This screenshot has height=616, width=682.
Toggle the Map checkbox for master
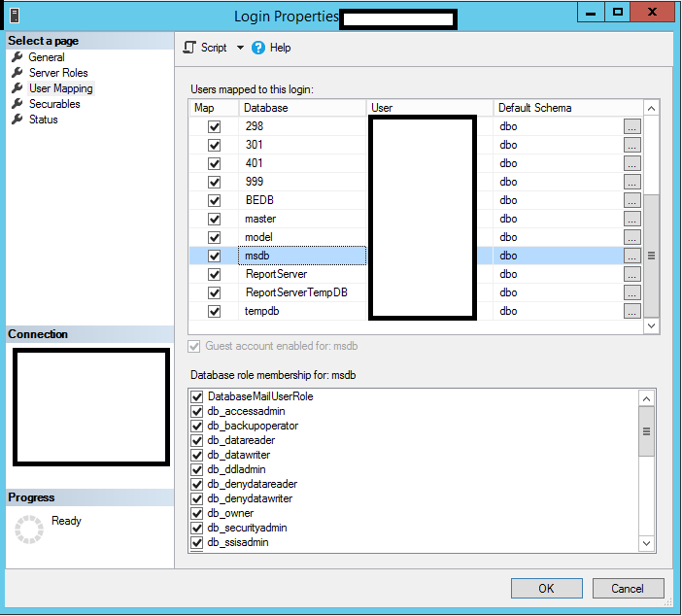click(x=214, y=219)
